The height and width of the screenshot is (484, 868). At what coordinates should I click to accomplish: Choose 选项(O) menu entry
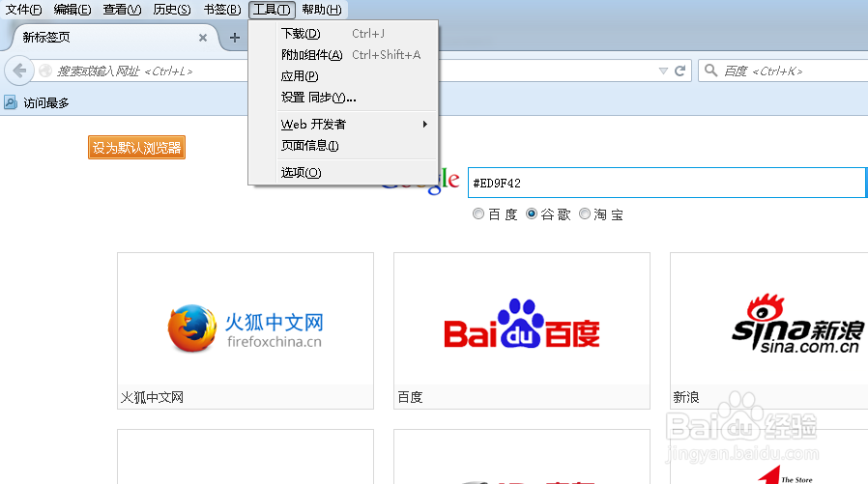click(343, 173)
